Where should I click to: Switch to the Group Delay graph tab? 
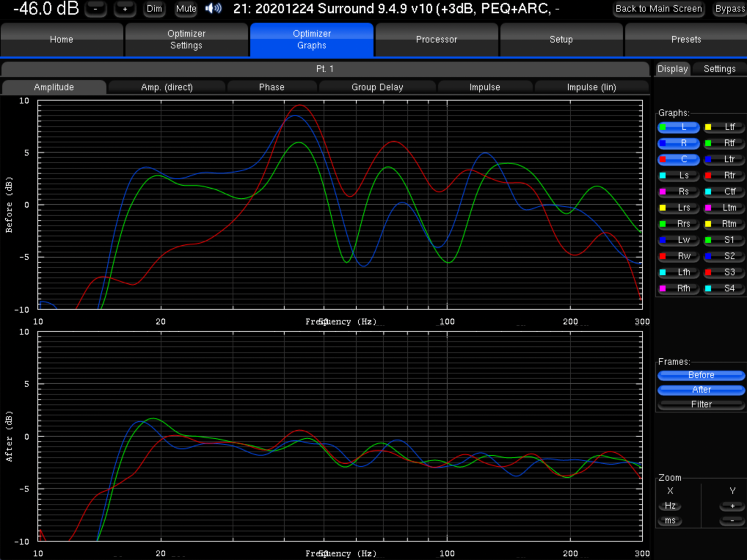(377, 87)
